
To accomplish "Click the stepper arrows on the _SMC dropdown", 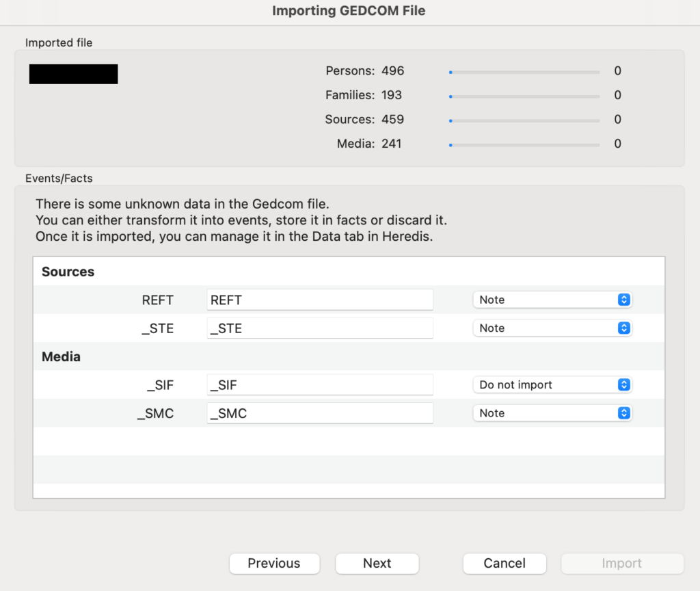I will [623, 412].
